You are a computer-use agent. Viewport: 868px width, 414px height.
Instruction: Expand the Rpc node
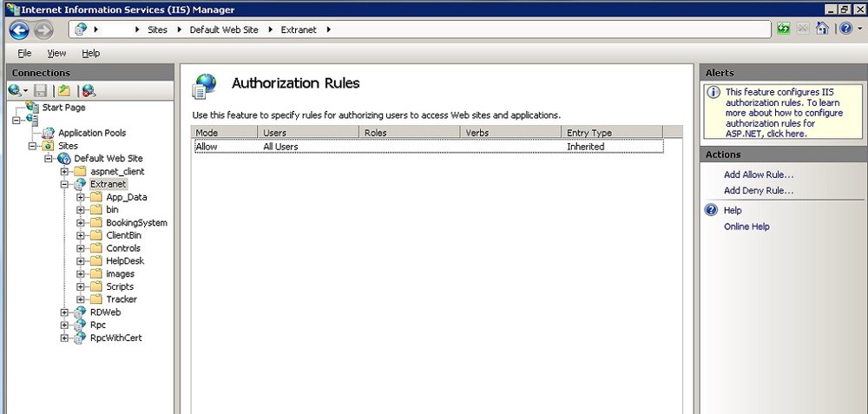pos(64,325)
